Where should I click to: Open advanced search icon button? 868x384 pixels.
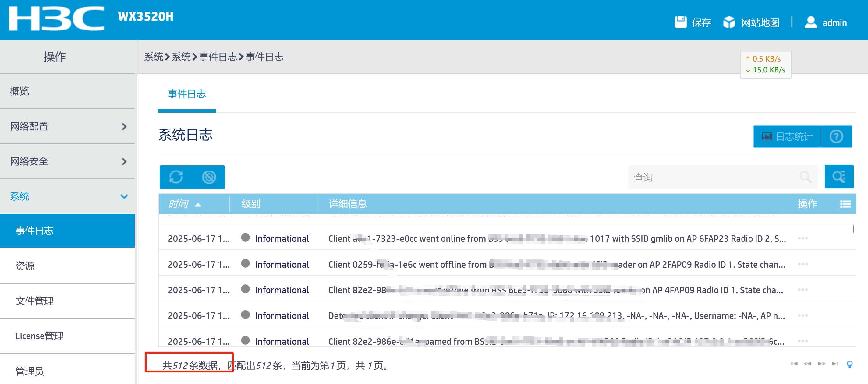[x=838, y=177]
